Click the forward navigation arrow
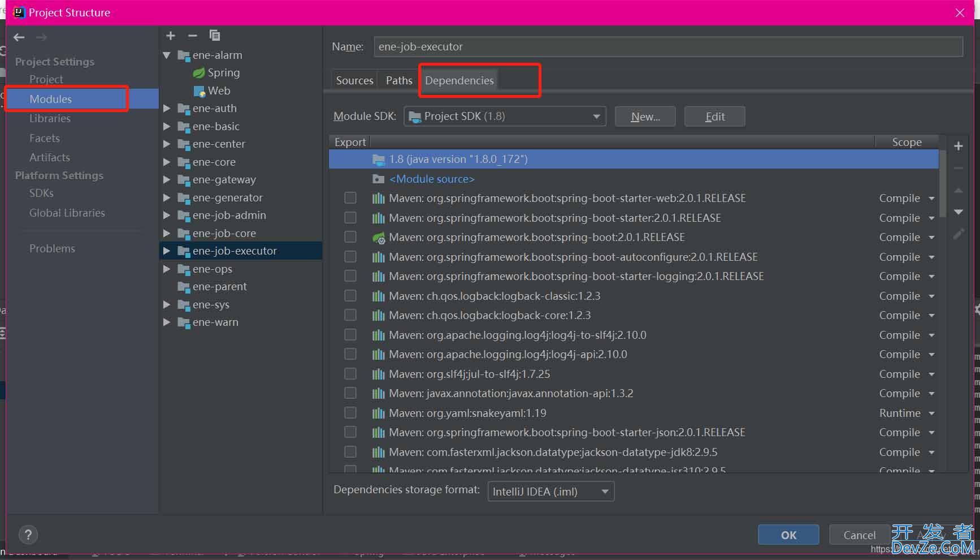 click(x=41, y=37)
